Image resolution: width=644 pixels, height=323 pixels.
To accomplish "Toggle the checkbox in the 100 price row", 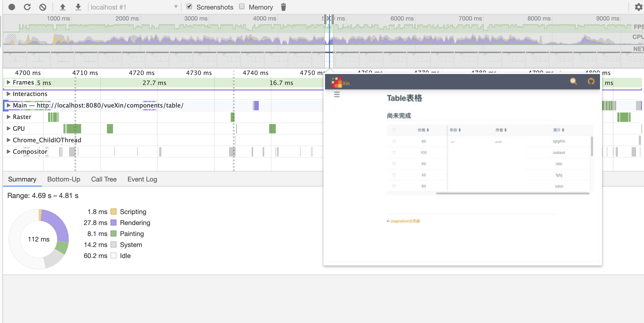I will 394,152.
